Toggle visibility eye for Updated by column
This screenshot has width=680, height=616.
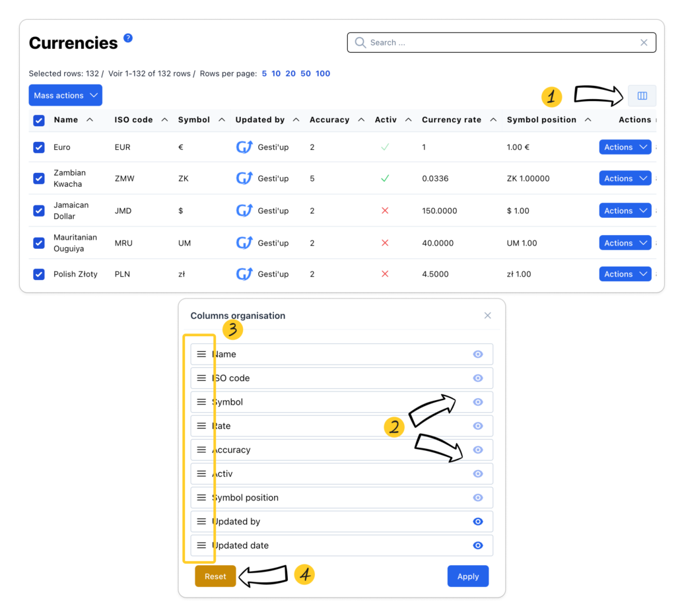coord(478,522)
